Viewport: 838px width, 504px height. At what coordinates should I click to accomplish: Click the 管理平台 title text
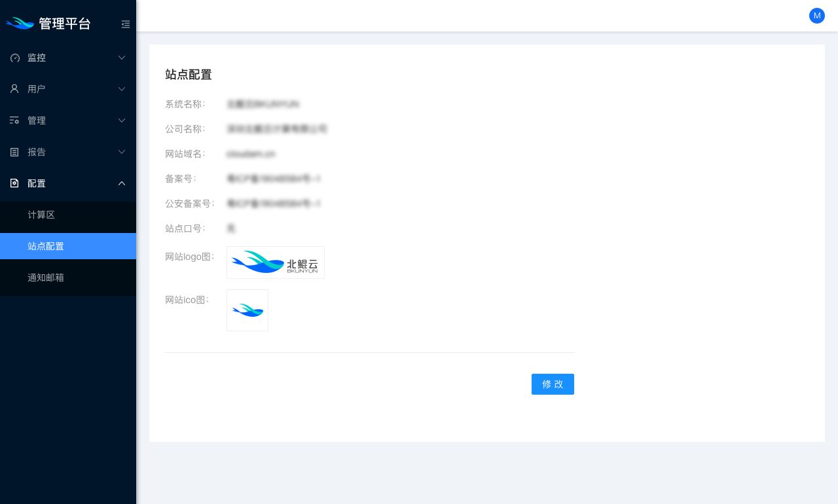click(65, 24)
